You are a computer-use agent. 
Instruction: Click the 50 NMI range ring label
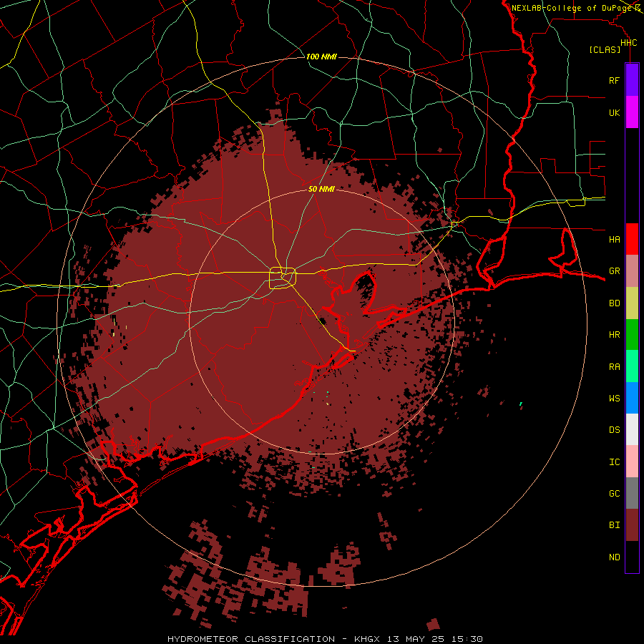click(x=321, y=189)
